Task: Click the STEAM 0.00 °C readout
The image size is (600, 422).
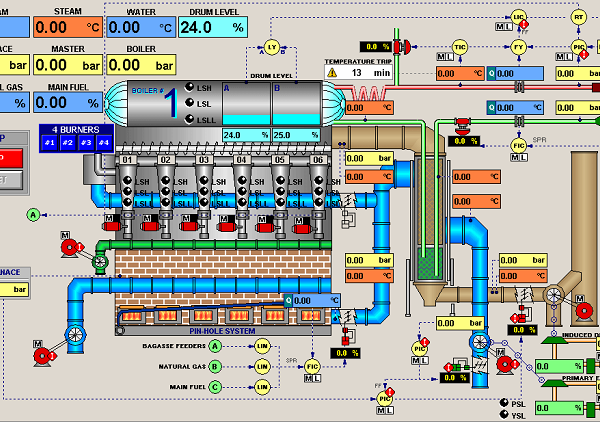Action: pos(68,27)
